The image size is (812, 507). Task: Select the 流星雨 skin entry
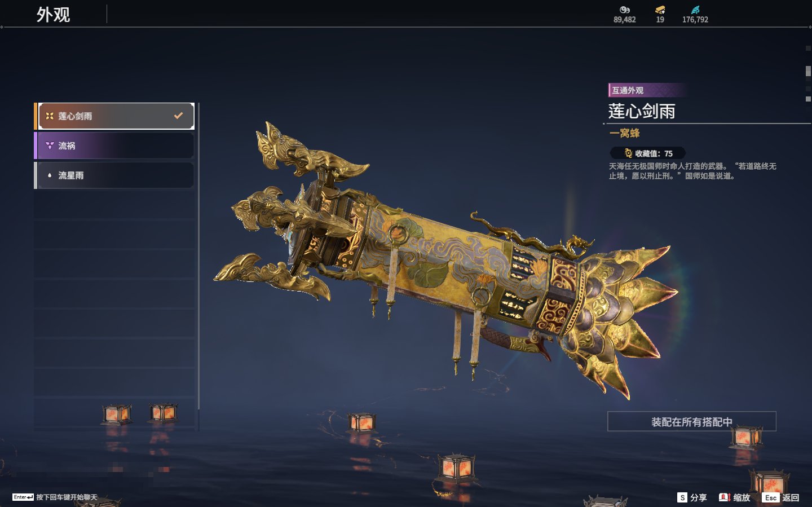tap(114, 175)
